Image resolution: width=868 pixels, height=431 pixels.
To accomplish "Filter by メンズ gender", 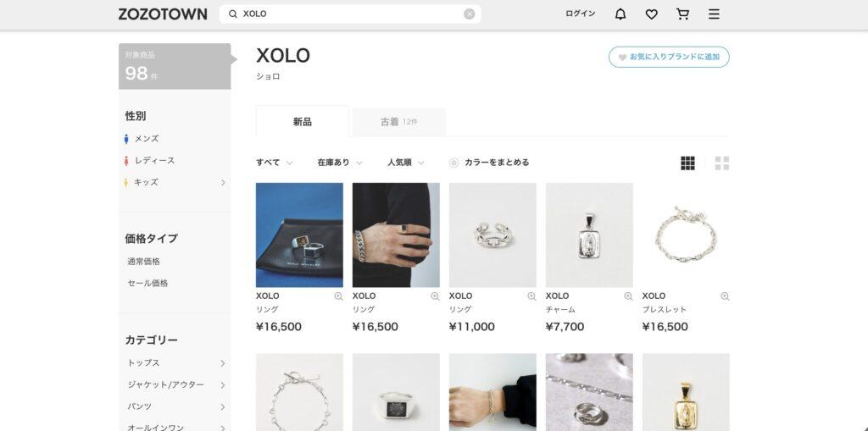I will click(x=142, y=139).
